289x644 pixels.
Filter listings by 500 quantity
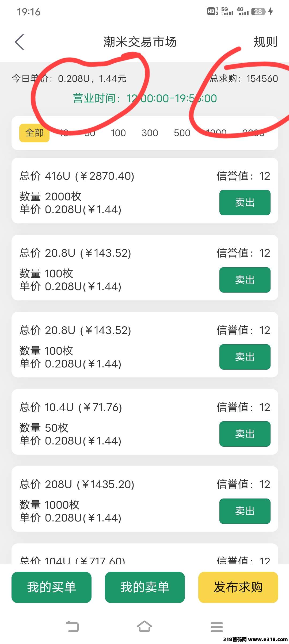click(x=182, y=133)
